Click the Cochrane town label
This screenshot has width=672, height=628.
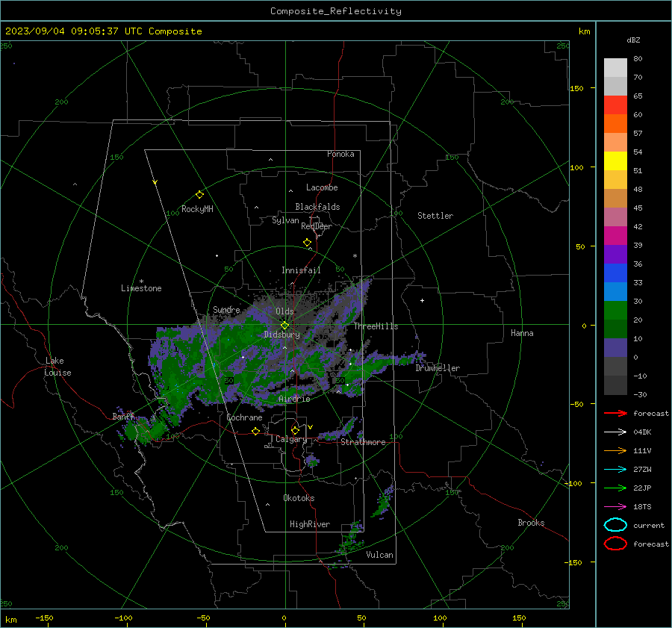click(x=244, y=417)
